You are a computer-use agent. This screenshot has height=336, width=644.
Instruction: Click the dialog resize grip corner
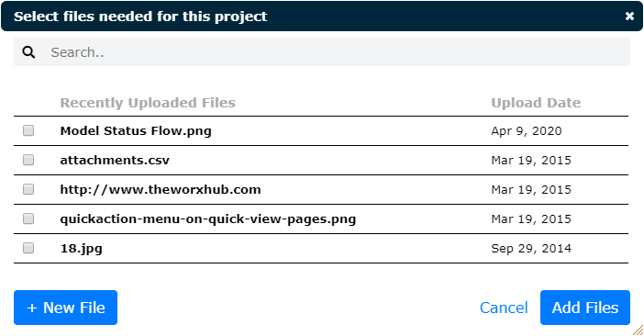(x=638, y=330)
